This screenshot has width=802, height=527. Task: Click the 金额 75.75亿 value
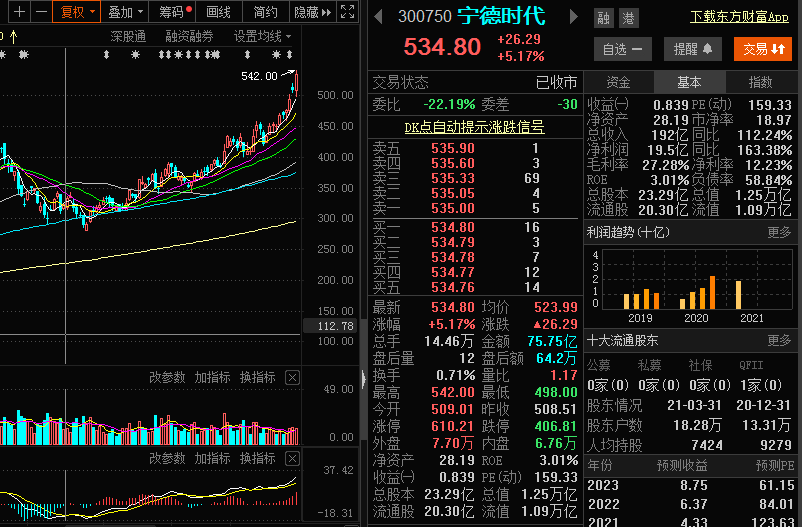(x=552, y=341)
